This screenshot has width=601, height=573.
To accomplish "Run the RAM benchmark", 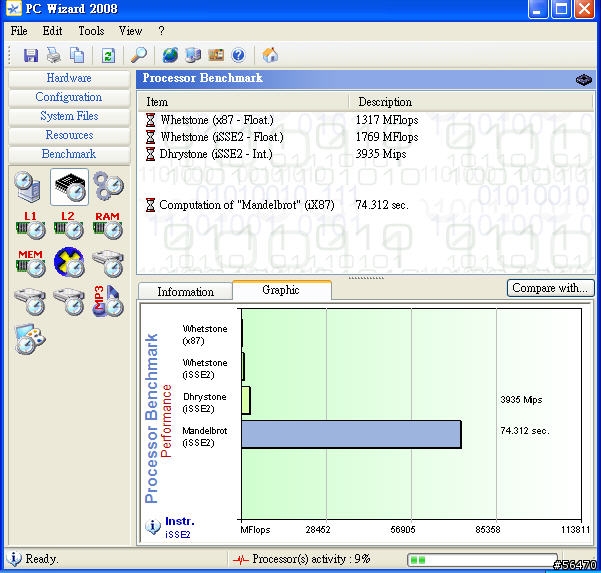I will point(108,225).
